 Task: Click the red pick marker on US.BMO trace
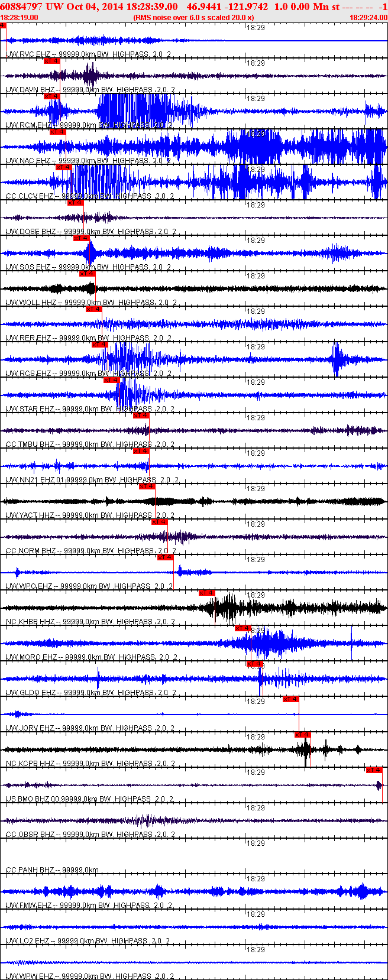pos(374,770)
